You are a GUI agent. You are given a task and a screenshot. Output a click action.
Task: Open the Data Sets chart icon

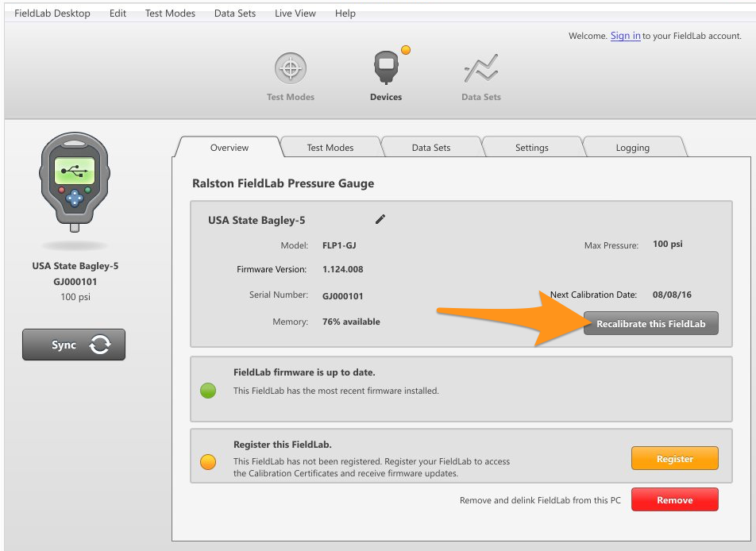click(x=480, y=68)
